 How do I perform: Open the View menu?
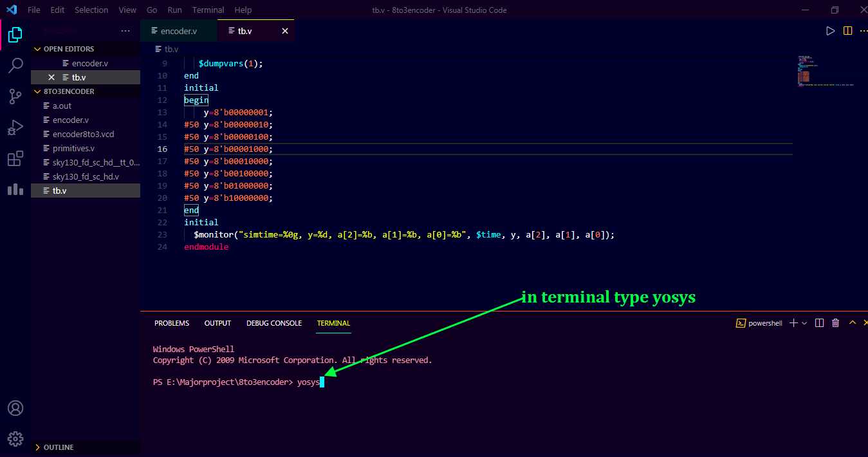127,10
